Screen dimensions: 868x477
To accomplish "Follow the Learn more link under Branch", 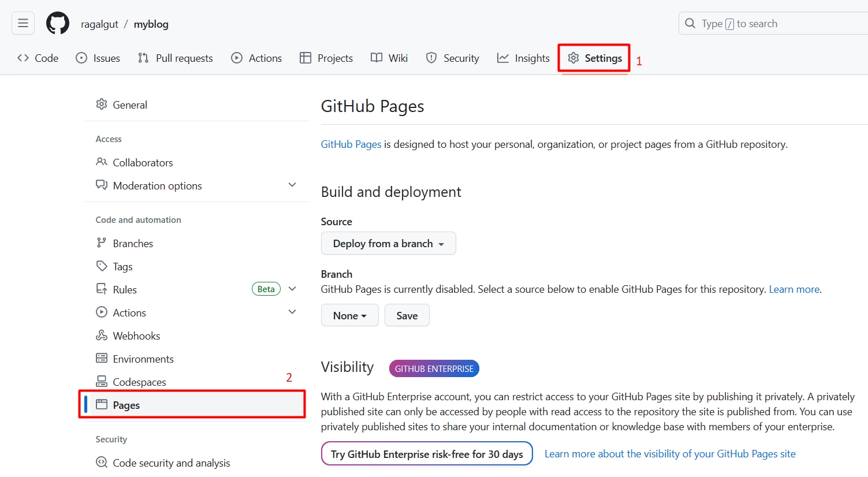I will pyautogui.click(x=794, y=289).
